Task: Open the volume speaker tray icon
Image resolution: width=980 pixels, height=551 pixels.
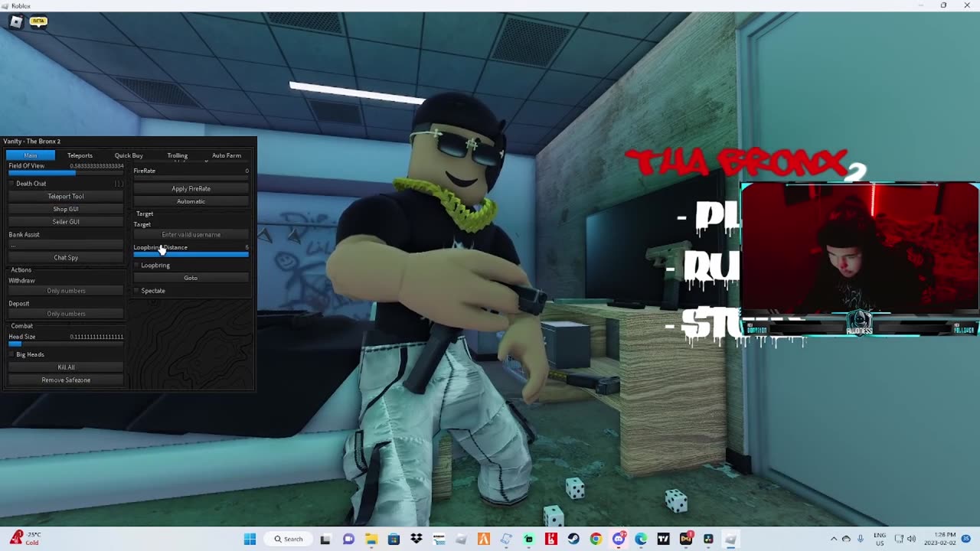Action: click(x=912, y=540)
